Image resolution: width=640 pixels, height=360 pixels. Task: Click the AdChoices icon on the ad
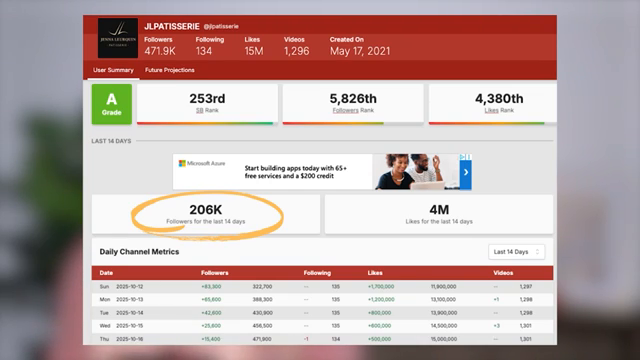click(462, 157)
